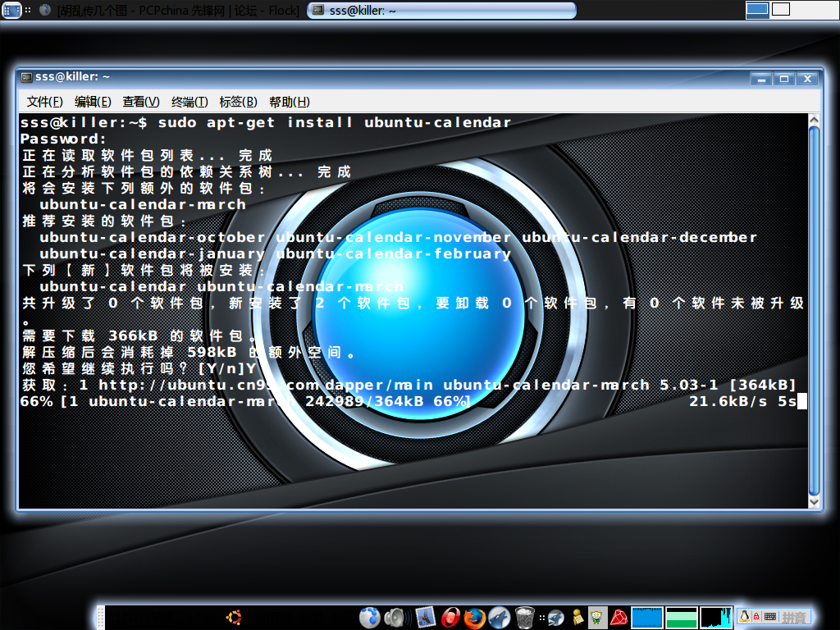Screen dimensions: 840x630
Task: Click the keyboard tray icon
Action: tap(769, 617)
